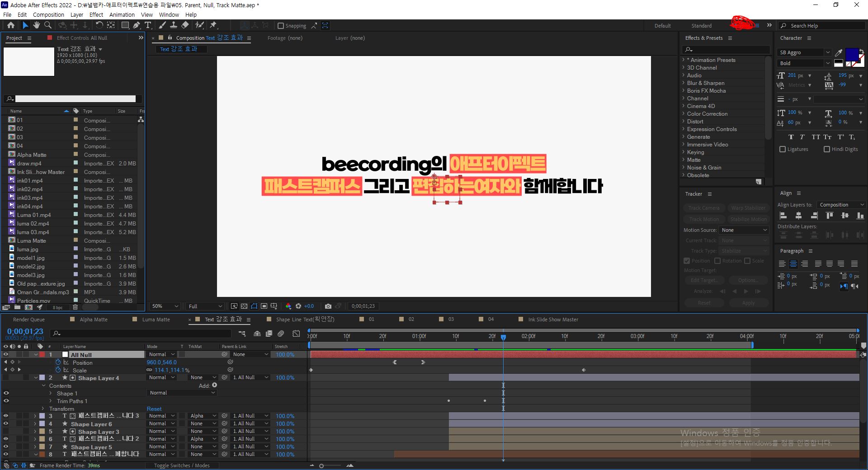Select the Rotation tool
868x470 pixels.
click(x=99, y=25)
